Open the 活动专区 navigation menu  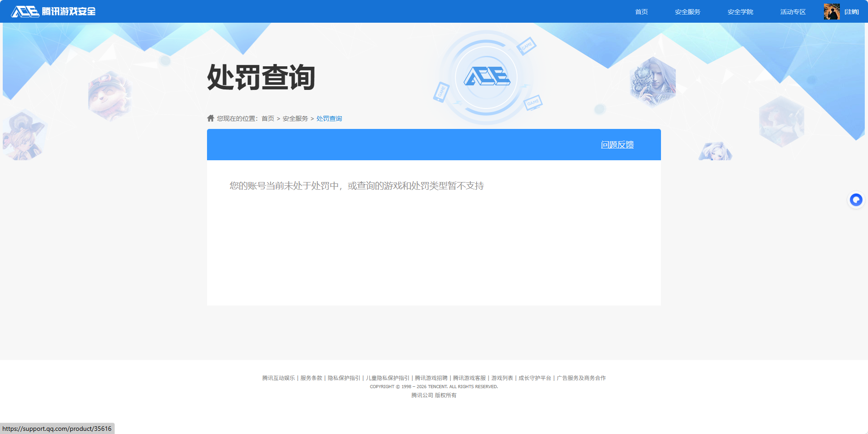[x=792, y=11]
